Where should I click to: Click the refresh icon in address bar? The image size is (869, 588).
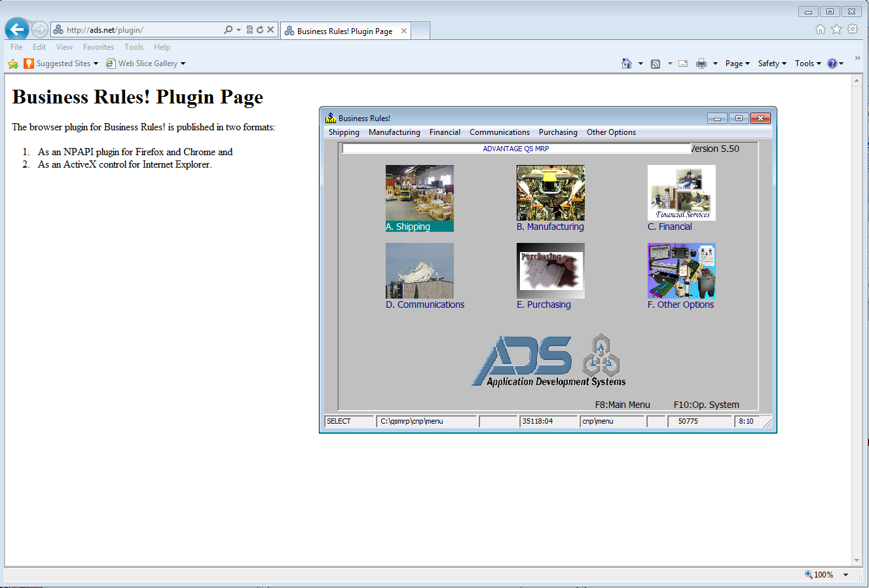260,30
